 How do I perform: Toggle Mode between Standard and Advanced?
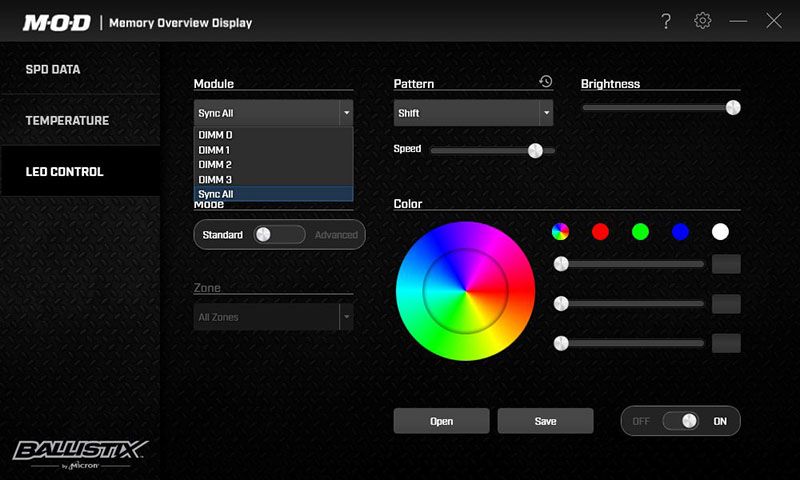(x=278, y=235)
